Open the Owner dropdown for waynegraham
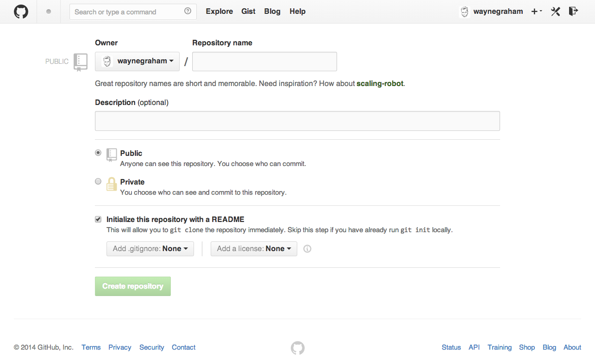This screenshot has width=595, height=364. point(137,61)
